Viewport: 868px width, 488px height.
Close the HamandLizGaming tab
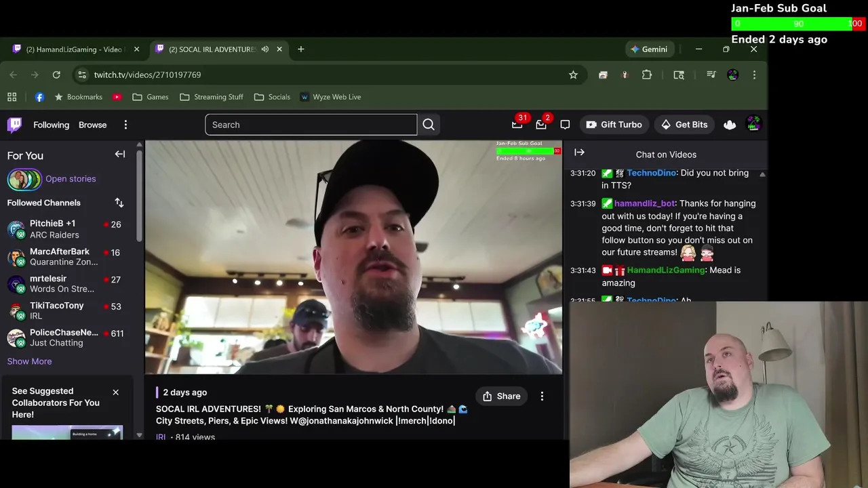136,49
